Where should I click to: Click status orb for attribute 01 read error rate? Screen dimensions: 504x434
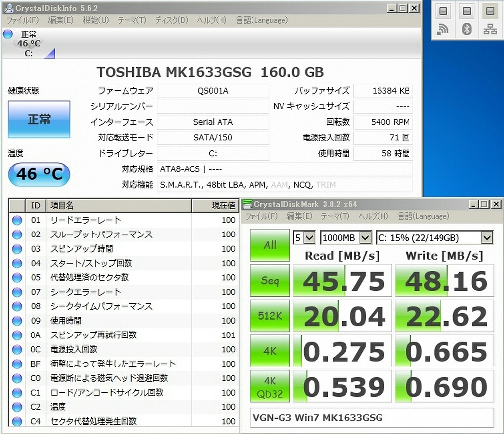(x=17, y=220)
